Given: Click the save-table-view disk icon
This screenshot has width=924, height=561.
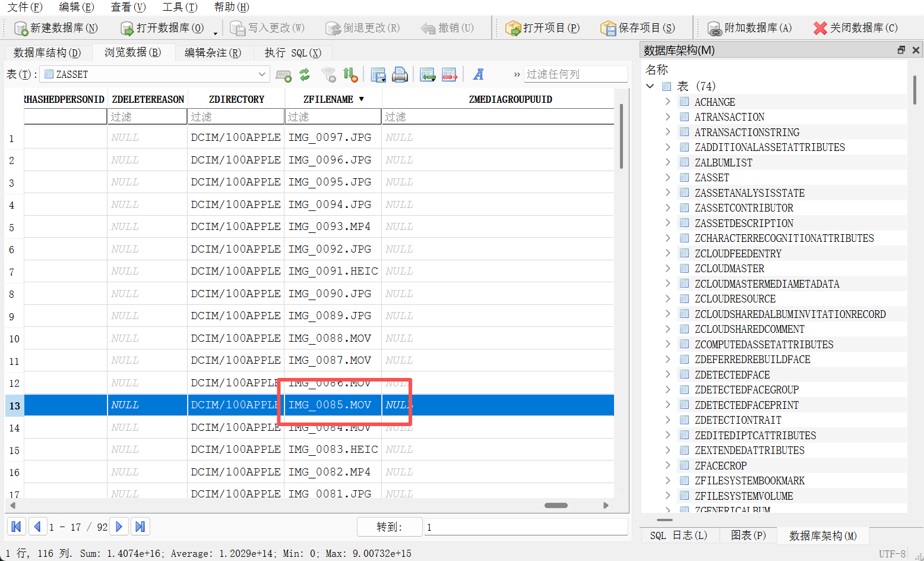Looking at the screenshot, I should [378, 75].
